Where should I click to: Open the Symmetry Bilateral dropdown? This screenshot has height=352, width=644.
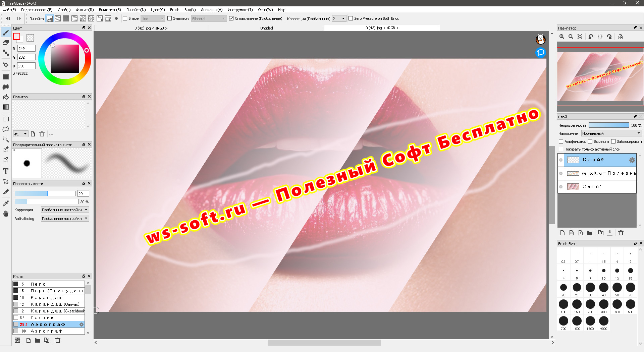209,19
